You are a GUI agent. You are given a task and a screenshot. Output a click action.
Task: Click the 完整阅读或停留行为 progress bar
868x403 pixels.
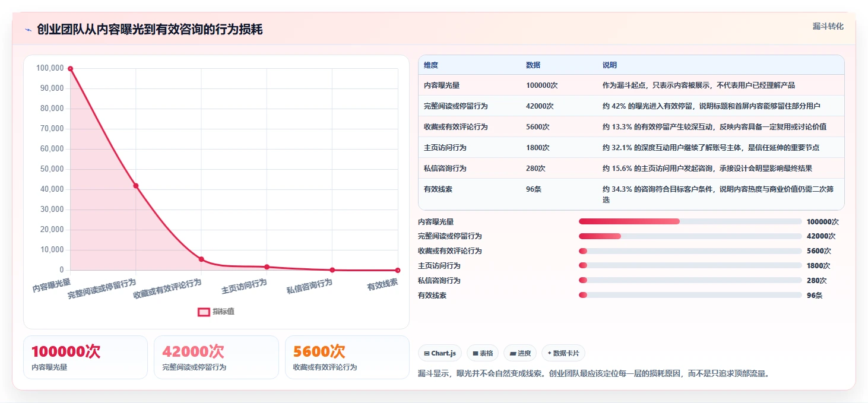(690, 236)
